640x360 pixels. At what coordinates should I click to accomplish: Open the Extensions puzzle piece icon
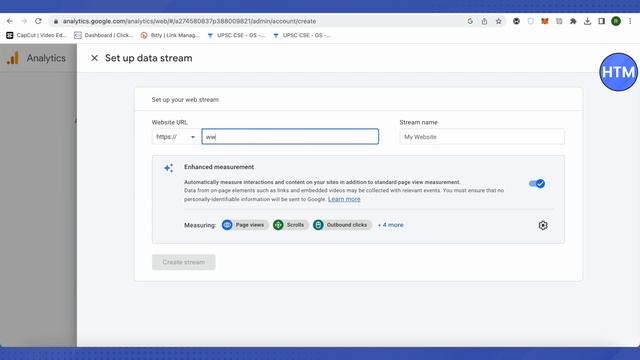pyautogui.click(x=573, y=21)
